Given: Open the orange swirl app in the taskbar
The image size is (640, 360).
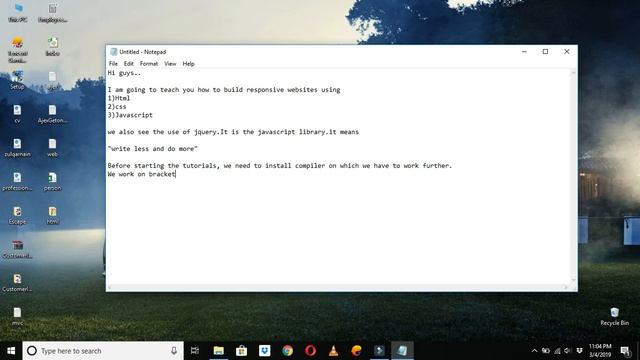Looking at the screenshot, I should (x=356, y=351).
